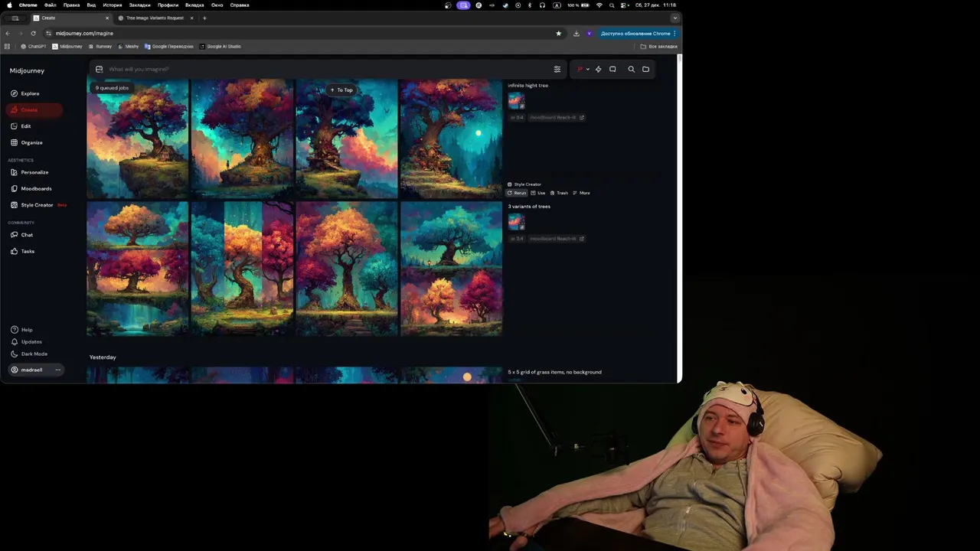Open Style Creator beta in sidebar

(38, 205)
